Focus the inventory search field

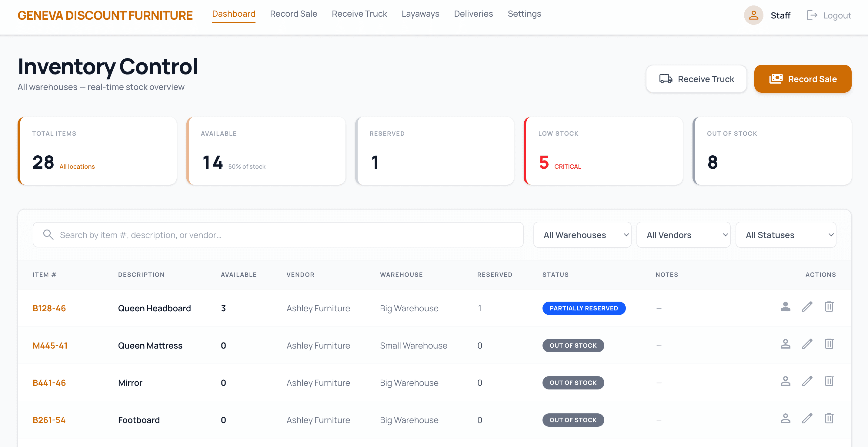click(278, 235)
